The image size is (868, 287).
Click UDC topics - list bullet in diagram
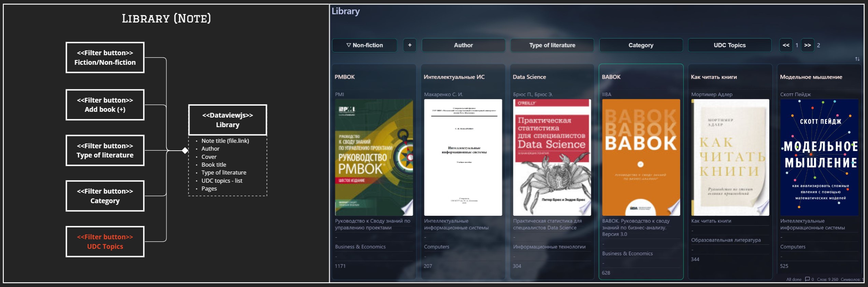click(x=222, y=181)
